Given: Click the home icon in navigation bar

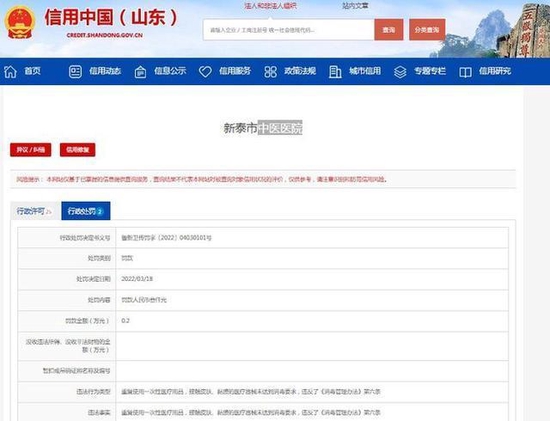Looking at the screenshot, I should pyautogui.click(x=10, y=72).
